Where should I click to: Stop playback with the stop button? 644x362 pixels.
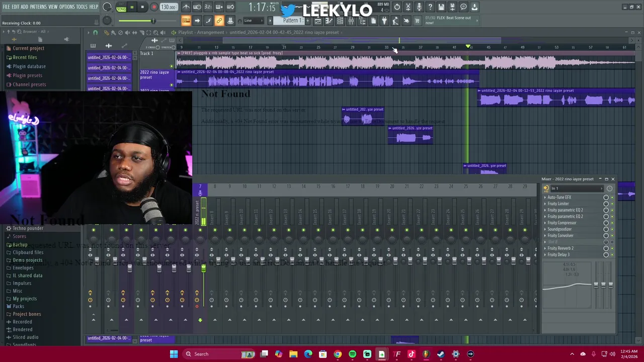pos(142,7)
